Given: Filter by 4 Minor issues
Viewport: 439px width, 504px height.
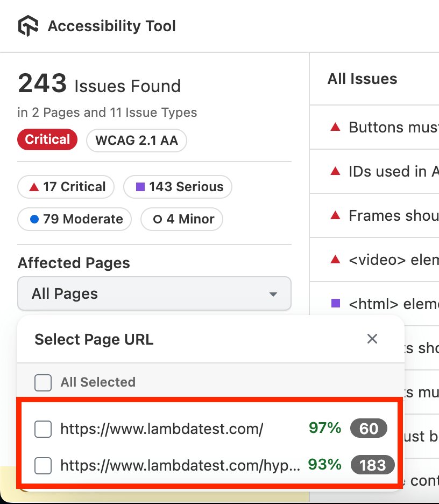Looking at the screenshot, I should (181, 220).
